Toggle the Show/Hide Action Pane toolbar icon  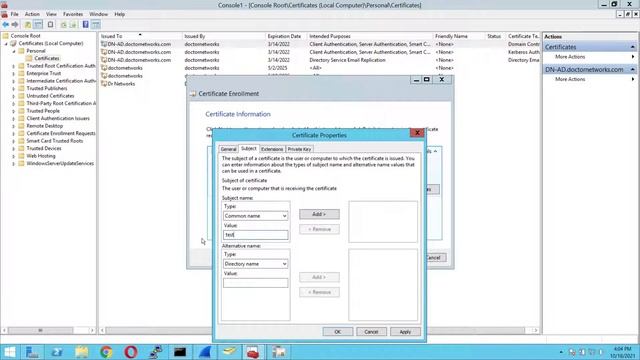tap(96, 24)
